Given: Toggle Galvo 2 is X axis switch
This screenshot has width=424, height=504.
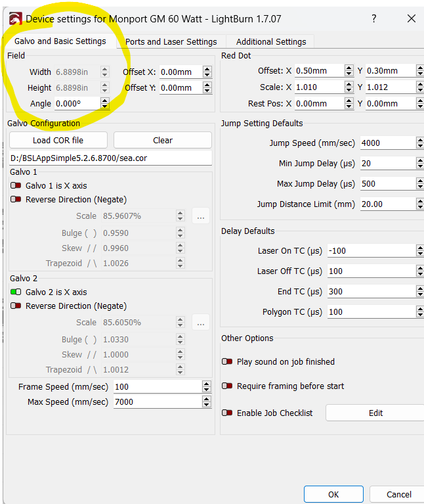Looking at the screenshot, I should 16,292.
